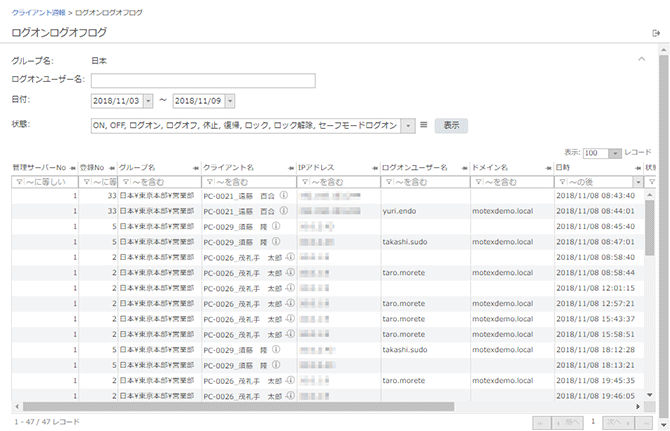Collapse the search conditions panel chevron
This screenshot has width=670, height=431.
pyautogui.click(x=642, y=59)
